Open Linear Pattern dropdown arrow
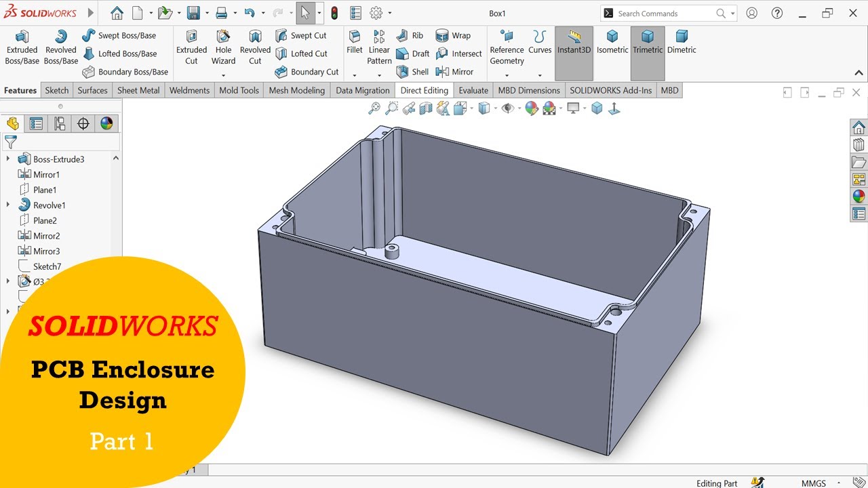The width and height of the screenshot is (868, 488). (x=379, y=75)
